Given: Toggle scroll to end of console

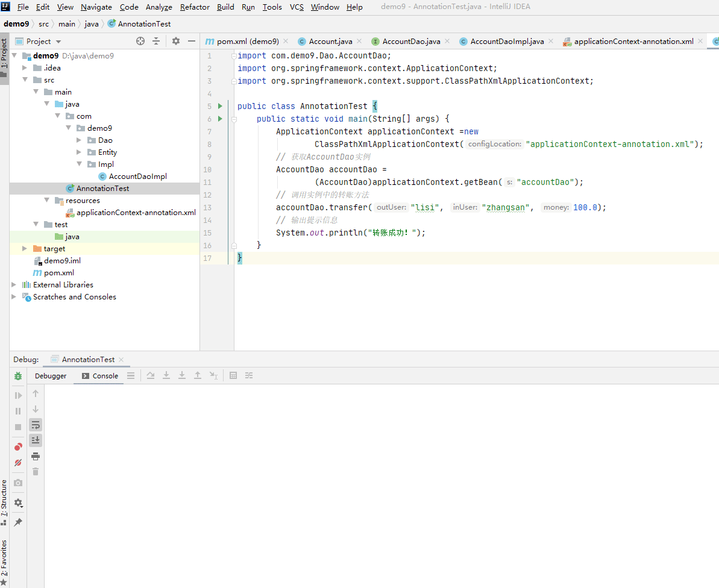Looking at the screenshot, I should coord(36,440).
